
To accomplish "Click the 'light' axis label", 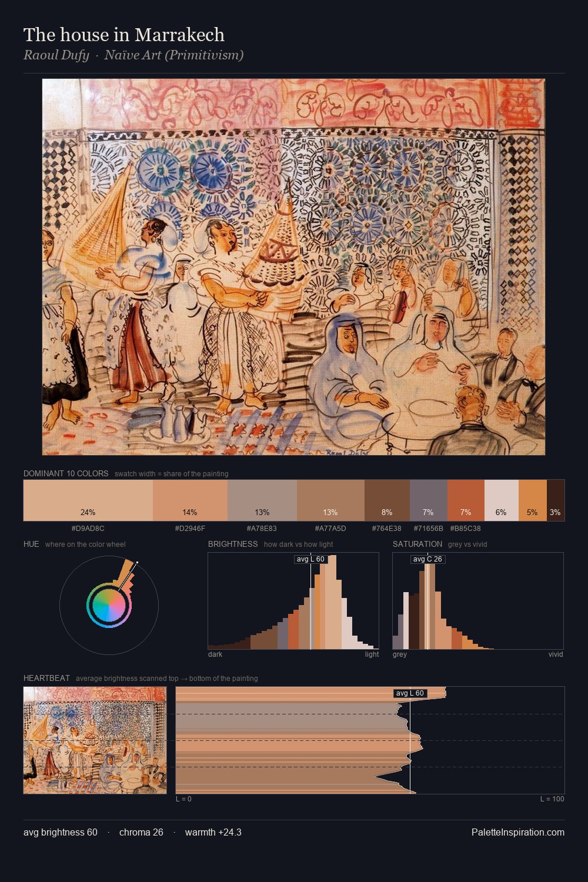I will 372,654.
